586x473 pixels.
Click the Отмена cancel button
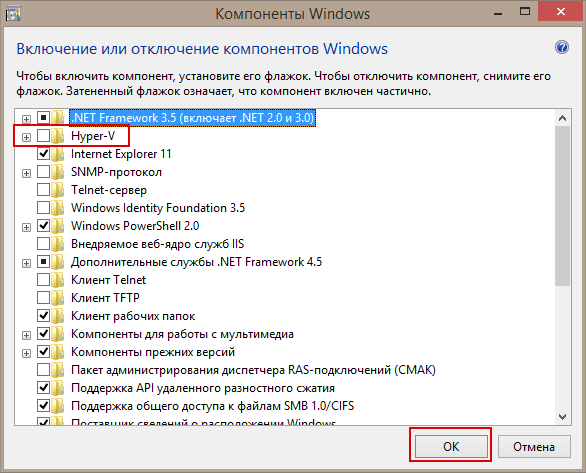534,446
